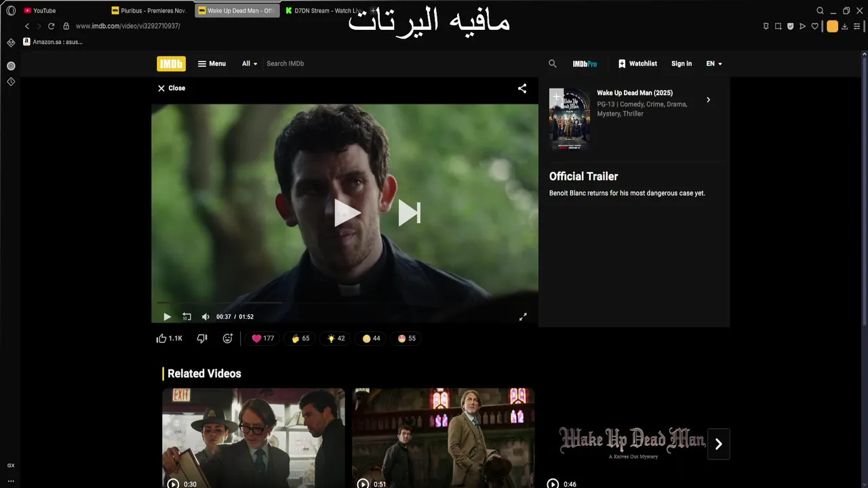Take a snapshot with the toolbar icon

click(x=778, y=26)
